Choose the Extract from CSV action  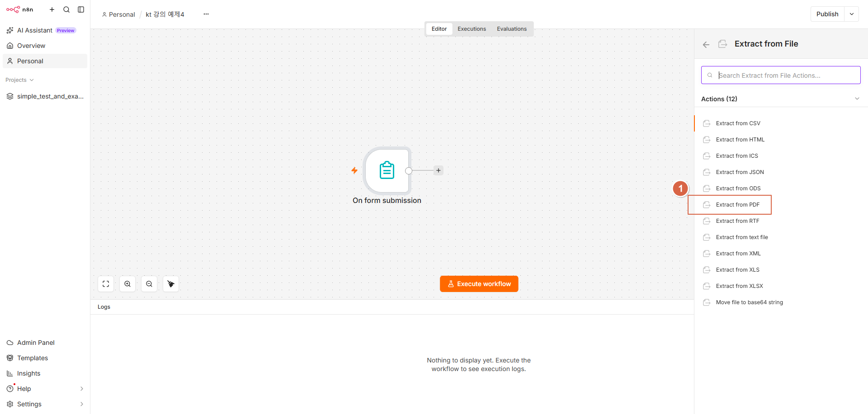coord(781,123)
